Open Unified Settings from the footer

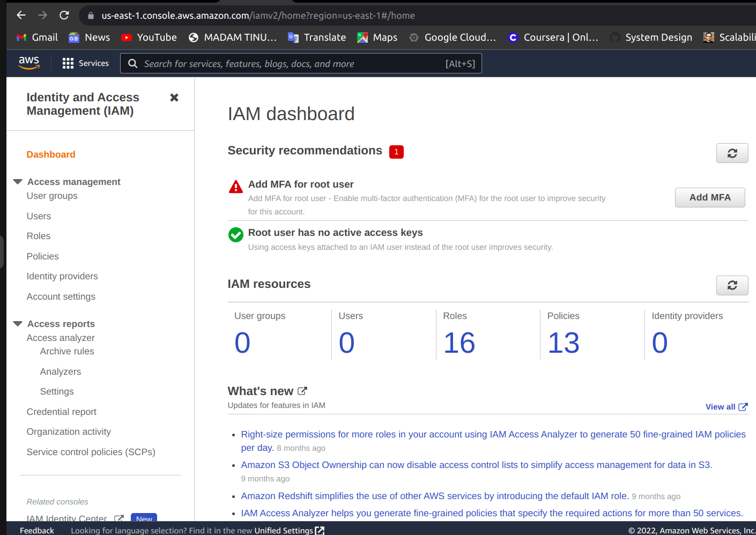click(x=284, y=531)
